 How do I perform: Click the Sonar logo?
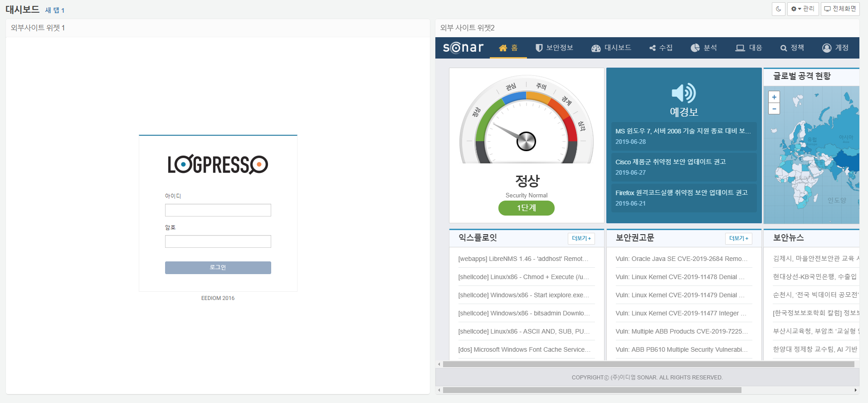point(463,48)
